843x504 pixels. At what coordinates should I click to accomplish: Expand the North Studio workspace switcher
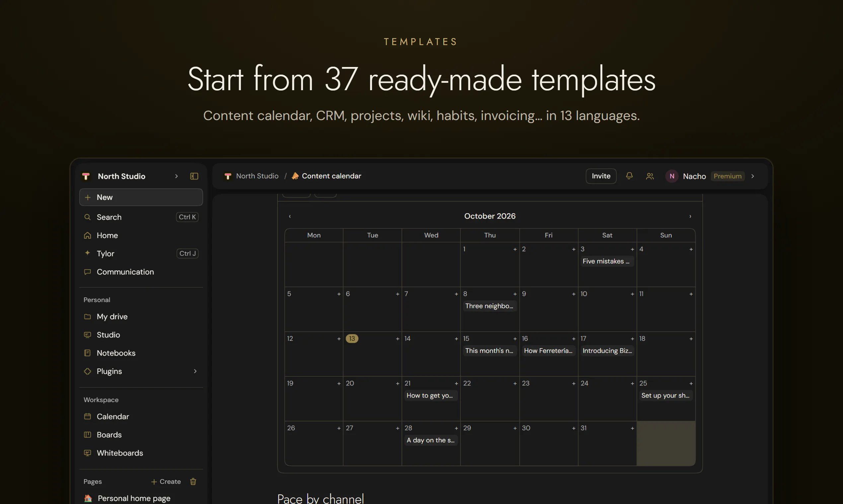(x=177, y=176)
